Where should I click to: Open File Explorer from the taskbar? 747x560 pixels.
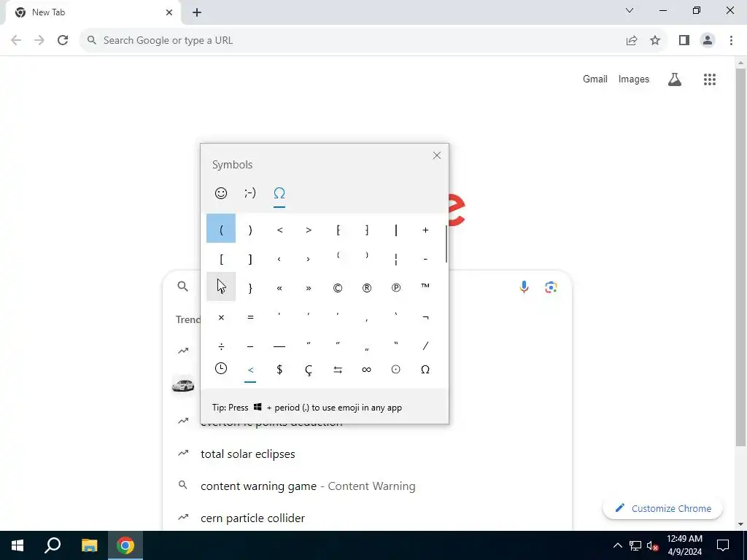pos(89,545)
